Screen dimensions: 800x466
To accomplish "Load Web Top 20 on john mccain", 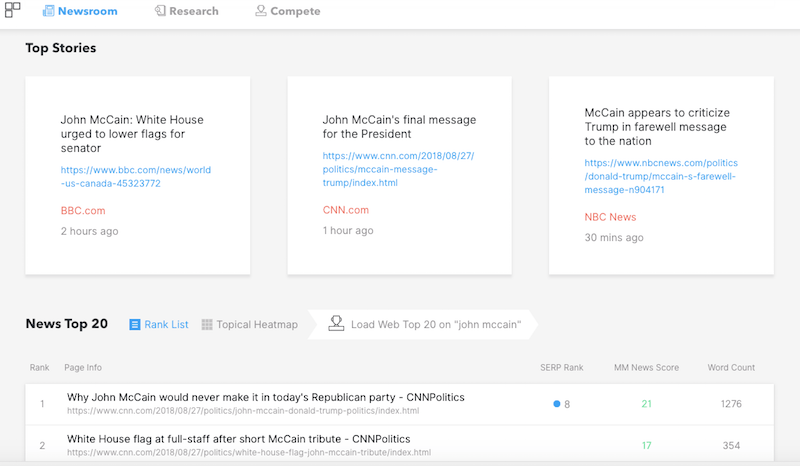I will click(423, 324).
